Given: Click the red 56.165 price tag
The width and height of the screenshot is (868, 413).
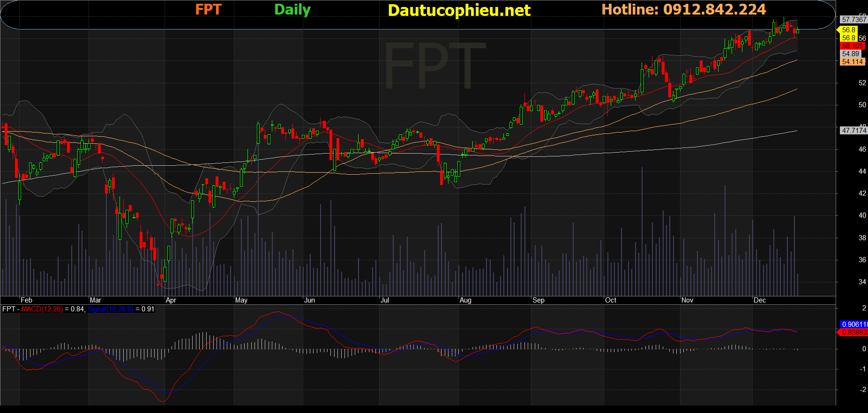Looking at the screenshot, I should [852, 46].
